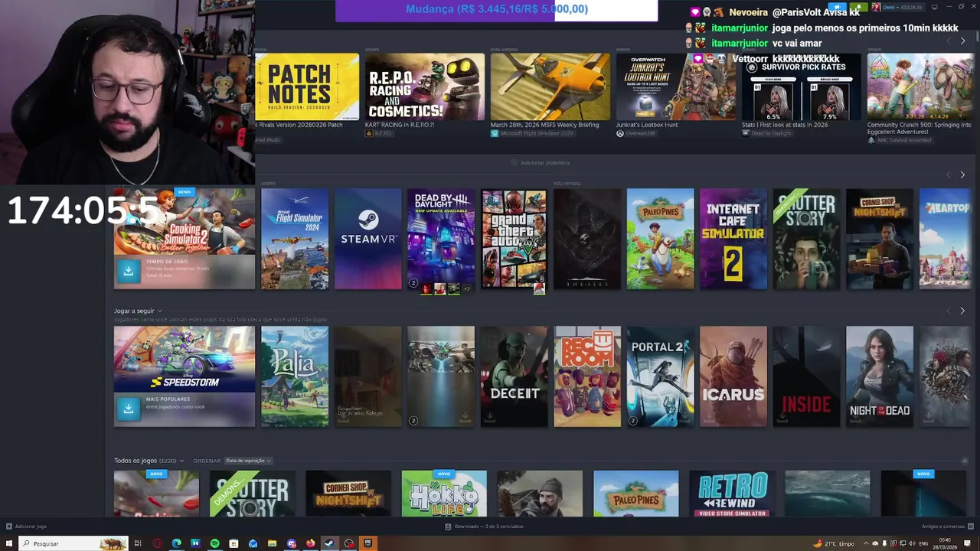The width and height of the screenshot is (980, 551).
Task: Select Paleo Pines in the recent games row
Action: (x=660, y=239)
